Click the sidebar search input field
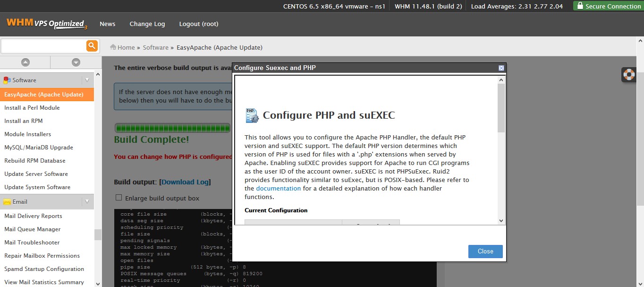Image resolution: width=644 pixels, height=287 pixels. click(43, 46)
